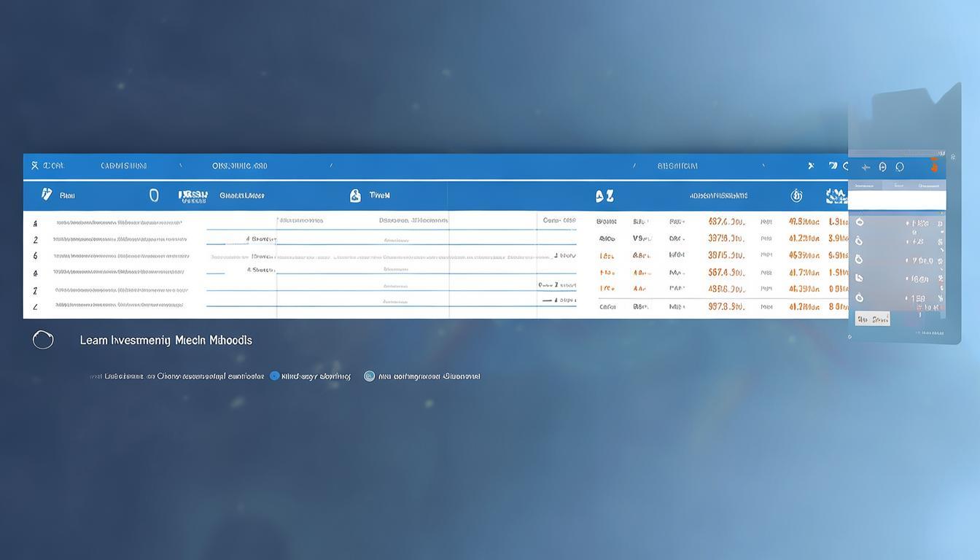The image size is (980, 560).
Task: Click the first droplet icon in side panel list
Action: click(x=859, y=222)
